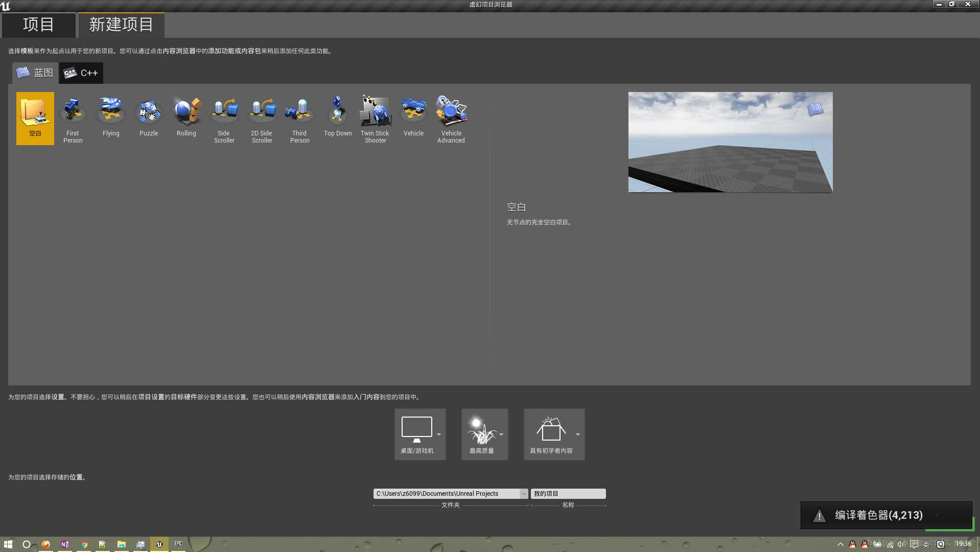The image size is (980, 552).
Task: Pick the Third Person template
Action: [x=300, y=119]
